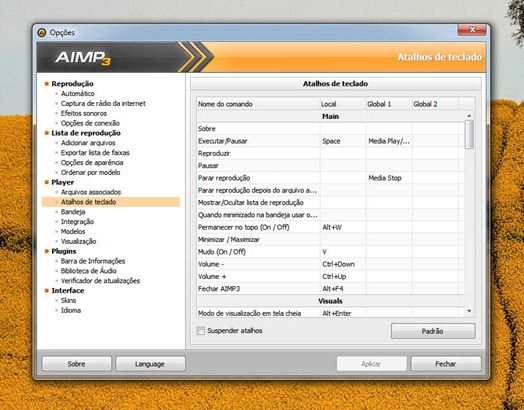
Task: Click the Ctrl+Up shortcut cell
Action: (x=343, y=277)
